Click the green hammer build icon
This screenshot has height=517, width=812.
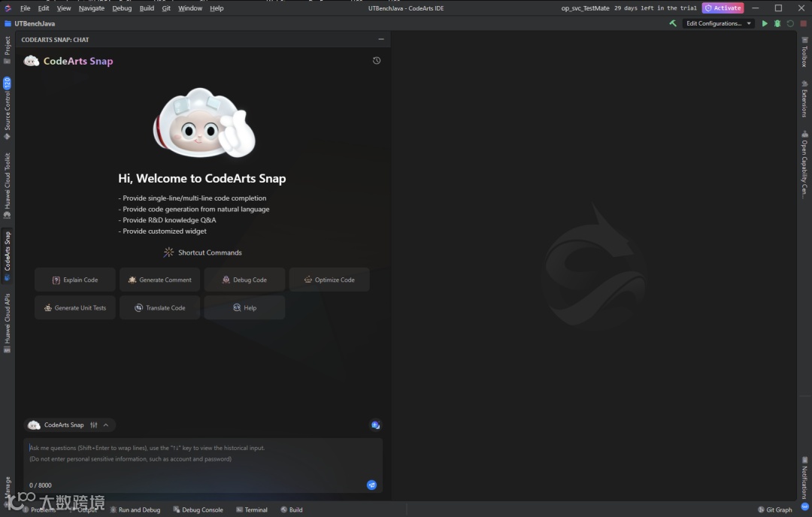coord(673,23)
